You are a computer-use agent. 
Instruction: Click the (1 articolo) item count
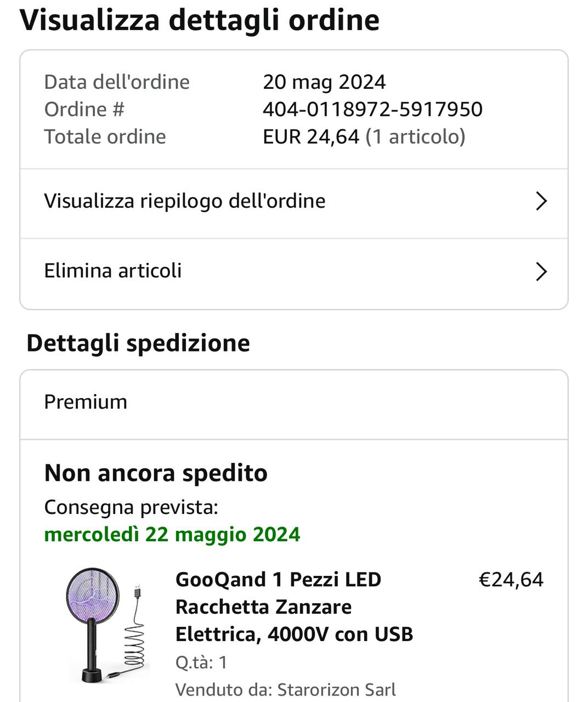[415, 137]
